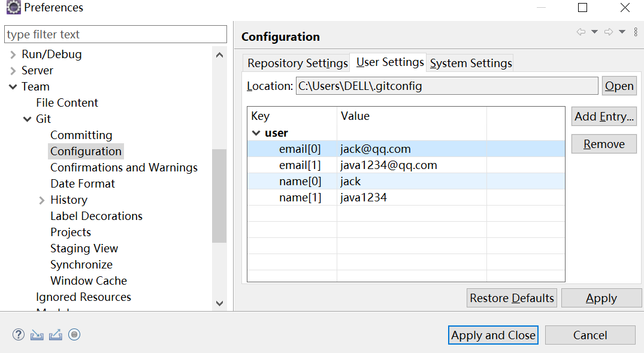This screenshot has width=644, height=353.
Task: Open the three-dot view menu icon
Action: click(636, 32)
